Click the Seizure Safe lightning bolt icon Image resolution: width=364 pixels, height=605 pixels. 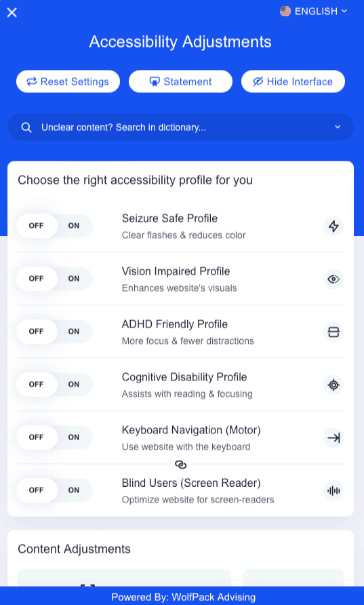(333, 226)
